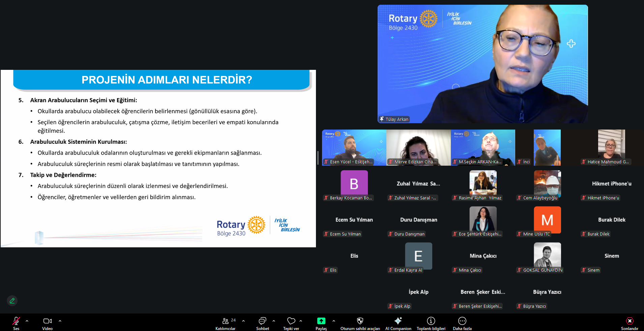Expand the arrow next to Katılımcılar

[243, 321]
